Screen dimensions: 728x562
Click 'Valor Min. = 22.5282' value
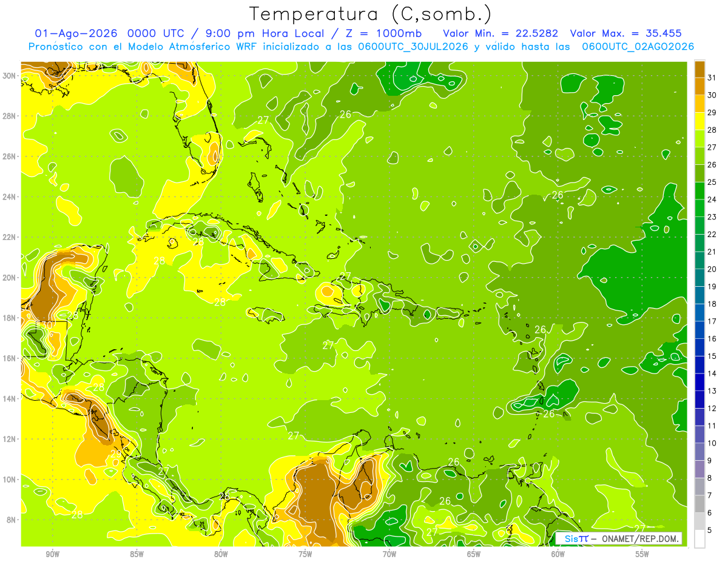tap(500, 33)
